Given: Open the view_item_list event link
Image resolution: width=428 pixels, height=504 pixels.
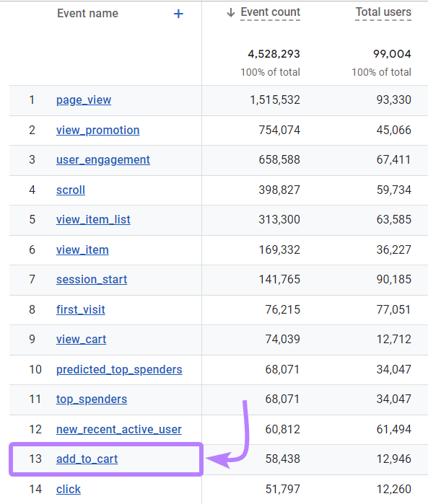Looking at the screenshot, I should pos(93,219).
